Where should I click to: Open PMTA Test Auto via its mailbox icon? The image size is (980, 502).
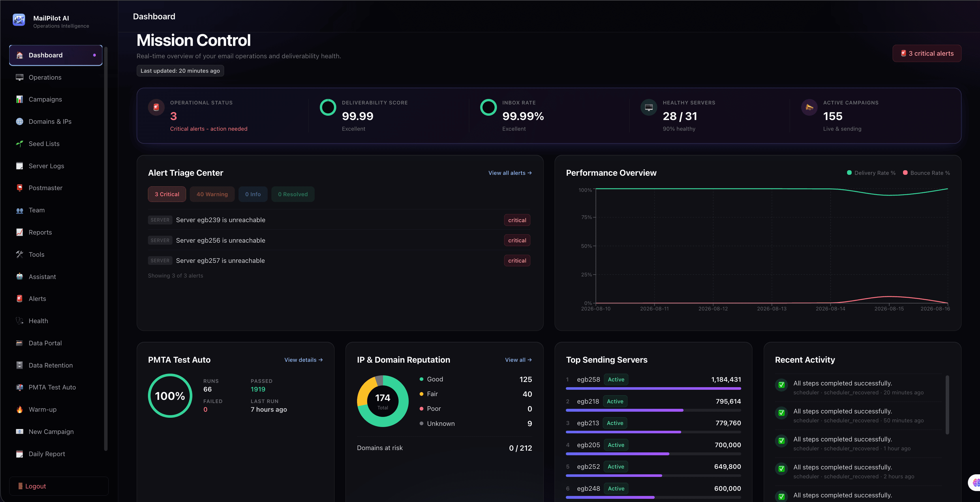tap(20, 387)
